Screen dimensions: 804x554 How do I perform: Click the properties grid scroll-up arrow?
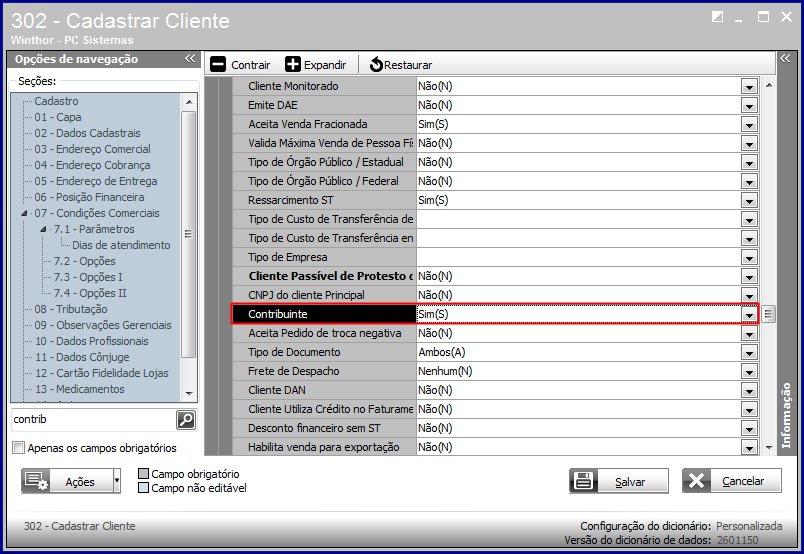(x=769, y=85)
